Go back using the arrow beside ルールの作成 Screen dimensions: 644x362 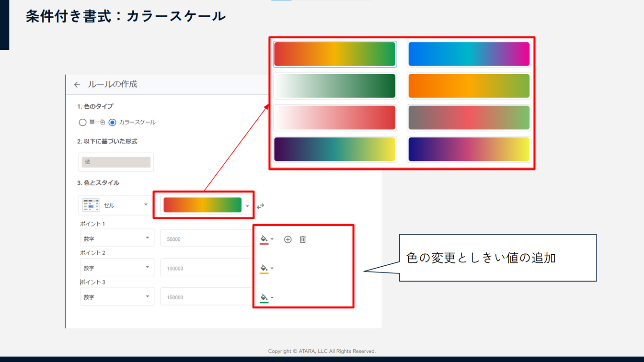click(77, 85)
